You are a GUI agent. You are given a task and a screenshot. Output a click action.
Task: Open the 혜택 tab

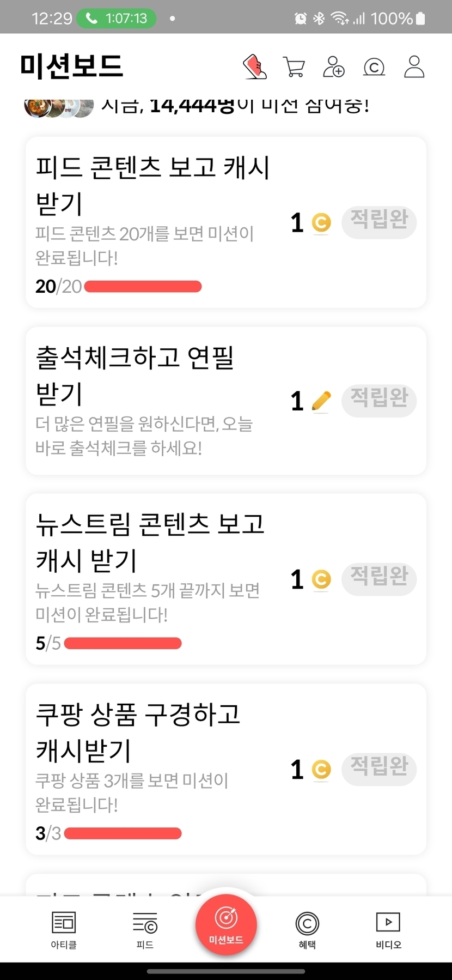307,930
